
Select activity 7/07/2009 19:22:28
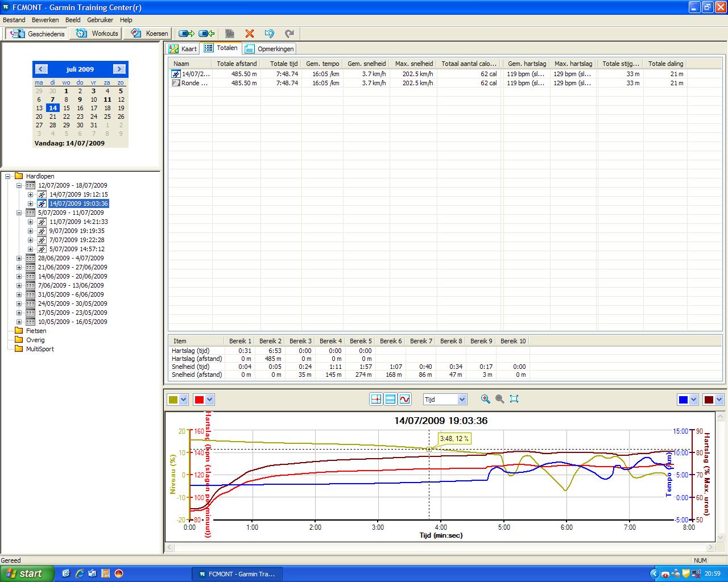pyautogui.click(x=77, y=240)
